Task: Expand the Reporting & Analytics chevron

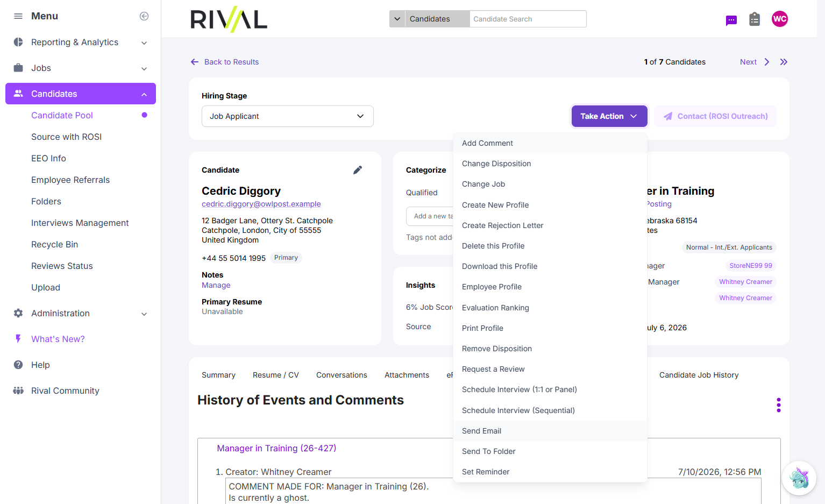Action: pos(144,42)
